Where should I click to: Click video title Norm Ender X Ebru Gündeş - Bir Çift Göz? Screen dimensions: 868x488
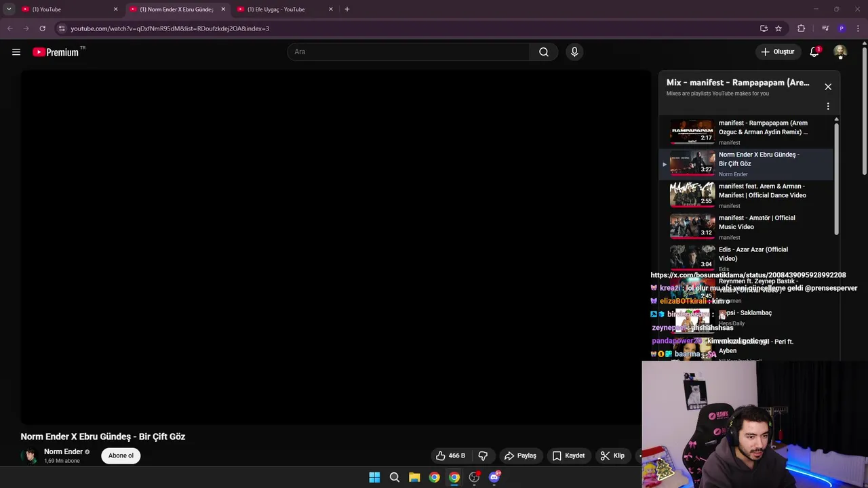(x=103, y=436)
